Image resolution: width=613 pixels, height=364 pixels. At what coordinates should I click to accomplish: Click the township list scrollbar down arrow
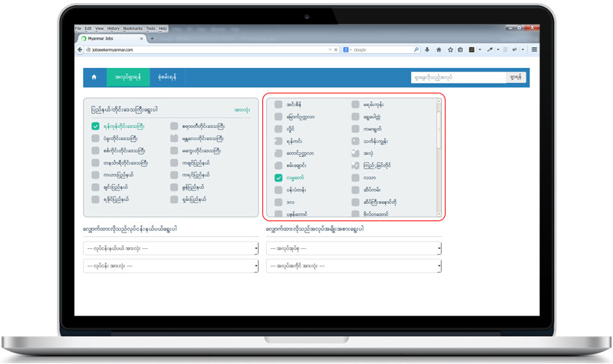(x=439, y=214)
